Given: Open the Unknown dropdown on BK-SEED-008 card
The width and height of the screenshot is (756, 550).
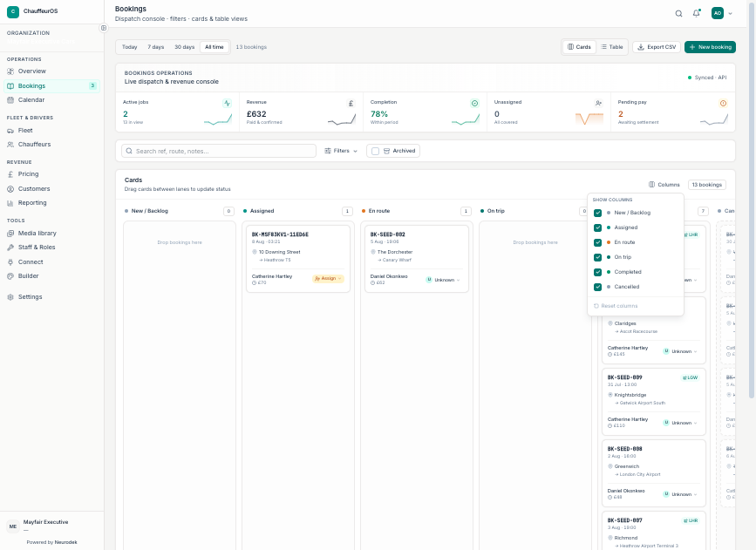Looking at the screenshot, I should (x=680, y=494).
